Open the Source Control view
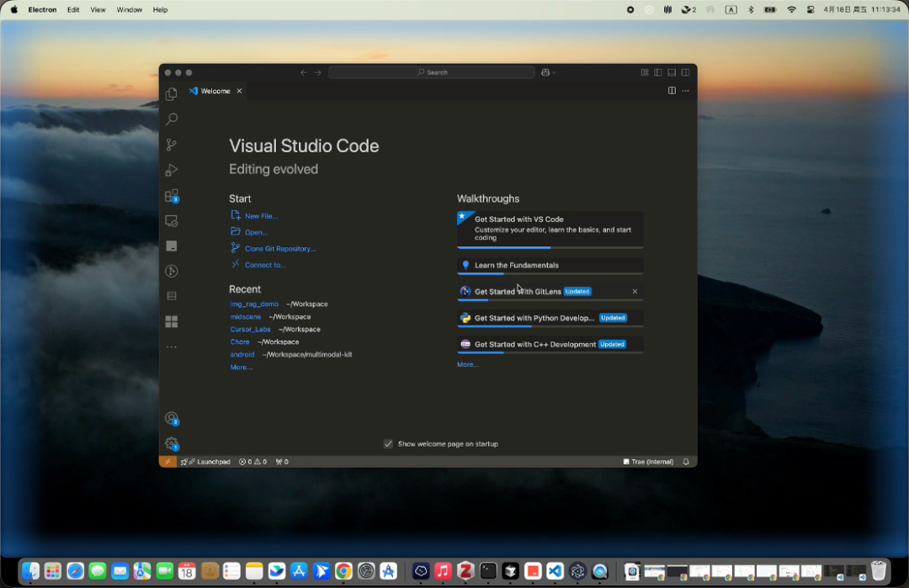The image size is (909, 588). [x=172, y=144]
